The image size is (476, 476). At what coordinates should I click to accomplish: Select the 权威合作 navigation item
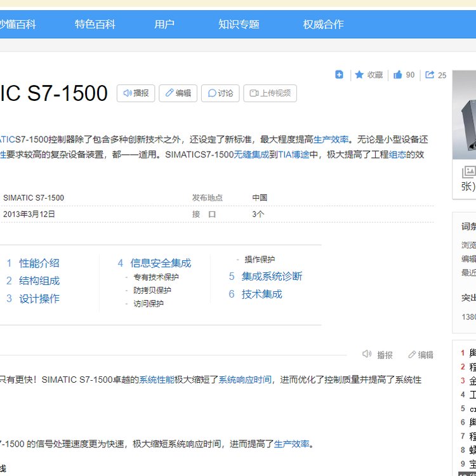pos(323,24)
